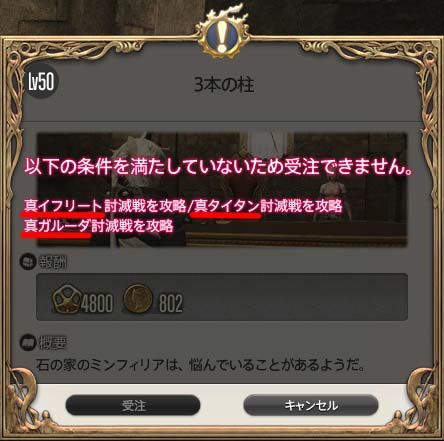Click the red unmet-conditions warning message
The image size is (444, 441).
coord(219,166)
